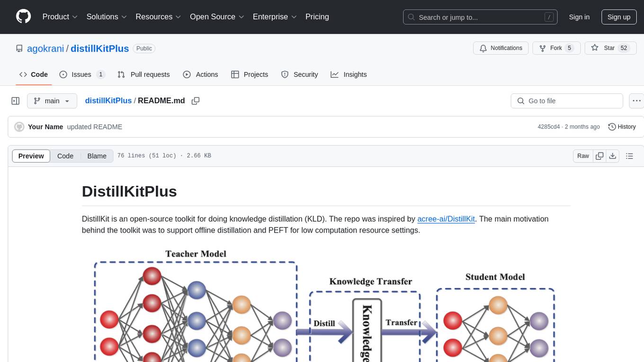This screenshot has height=362, width=644.
Task: Copy raw file contents
Action: point(600,156)
